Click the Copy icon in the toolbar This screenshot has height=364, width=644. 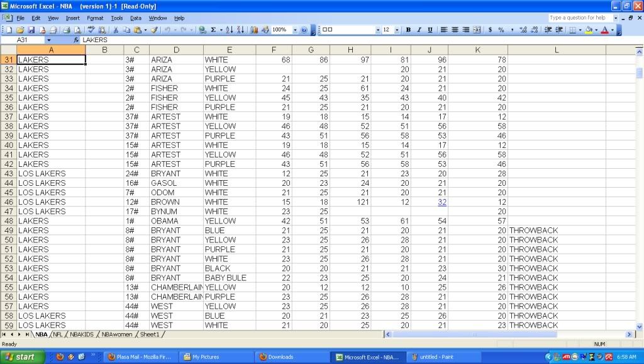[126, 30]
